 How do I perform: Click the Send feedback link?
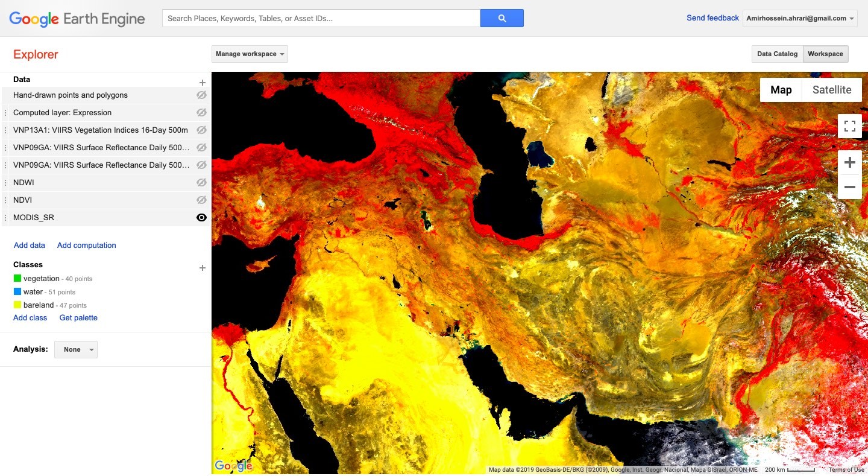coord(712,18)
